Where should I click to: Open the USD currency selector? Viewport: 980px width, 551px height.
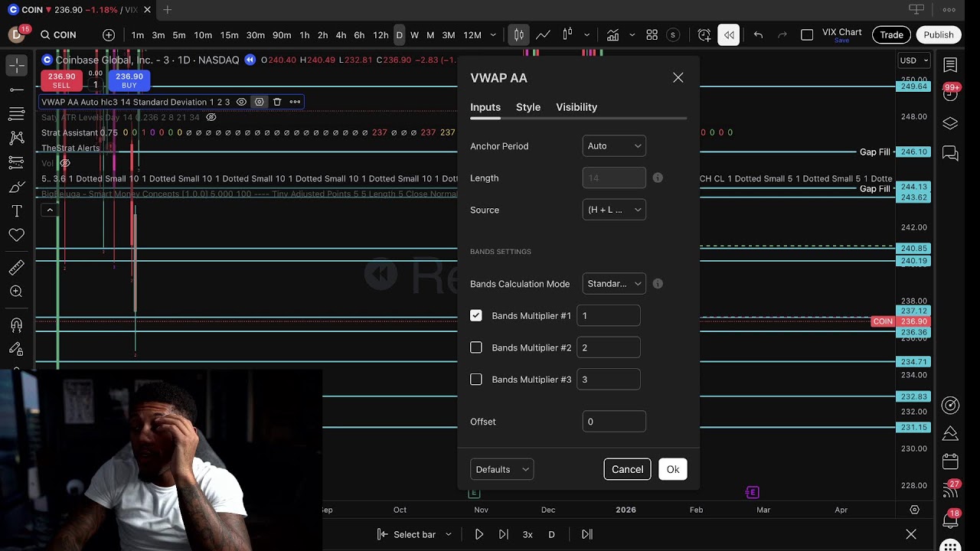914,60
